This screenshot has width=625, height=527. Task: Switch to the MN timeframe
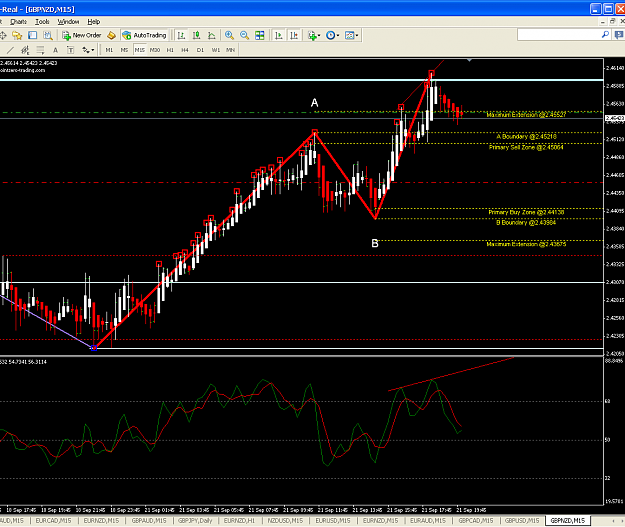coord(230,50)
